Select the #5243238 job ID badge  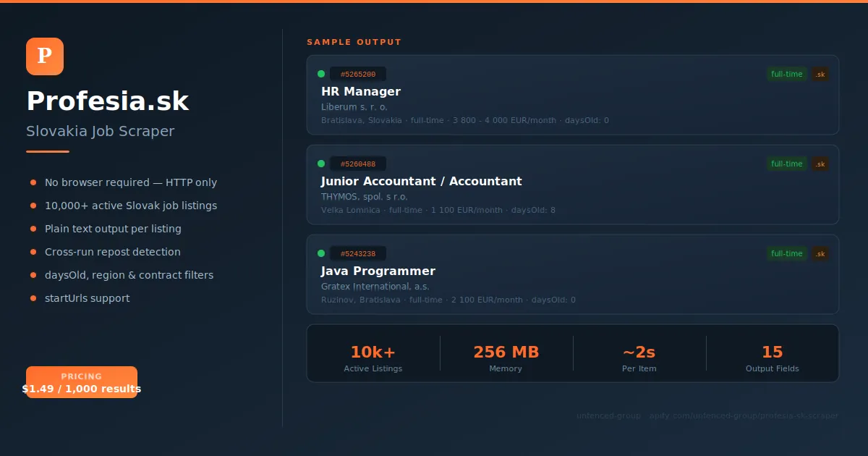[358, 253]
